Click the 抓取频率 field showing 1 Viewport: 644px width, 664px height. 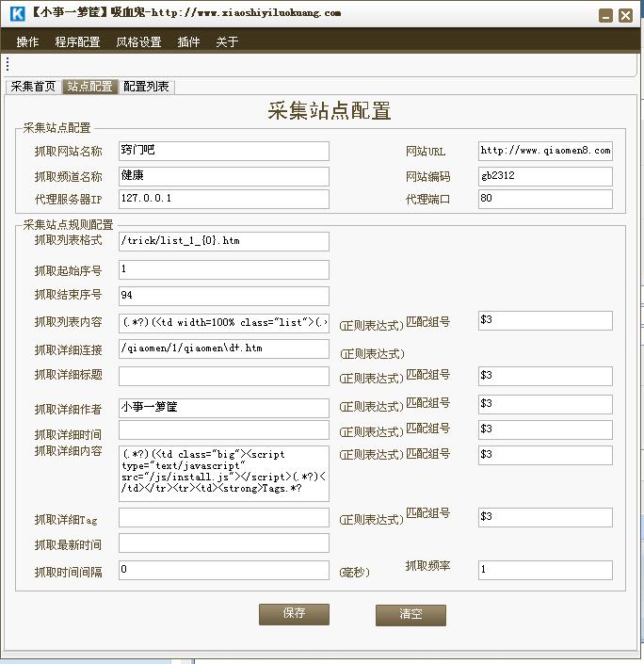[x=545, y=570]
